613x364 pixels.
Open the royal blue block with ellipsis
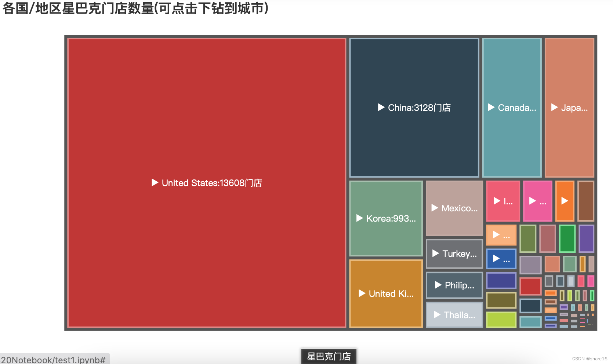point(501,259)
